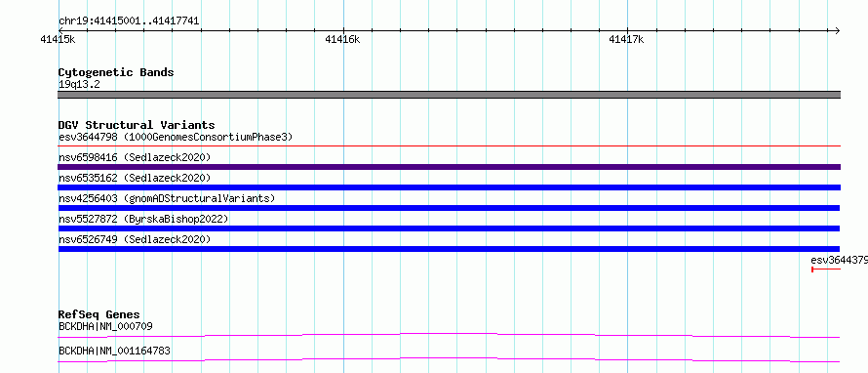Select the Cytogenetic Bands track title
The image size is (868, 373).
click(x=116, y=72)
